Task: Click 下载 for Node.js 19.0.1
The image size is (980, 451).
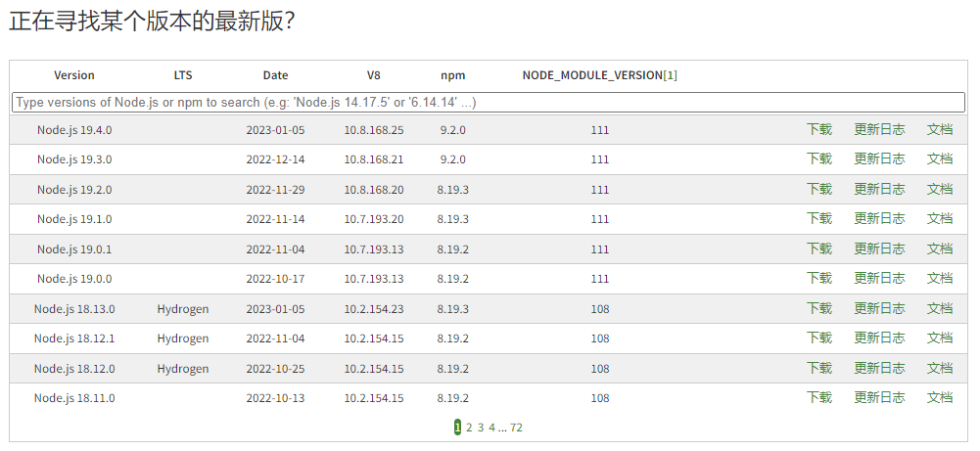Action: (818, 248)
